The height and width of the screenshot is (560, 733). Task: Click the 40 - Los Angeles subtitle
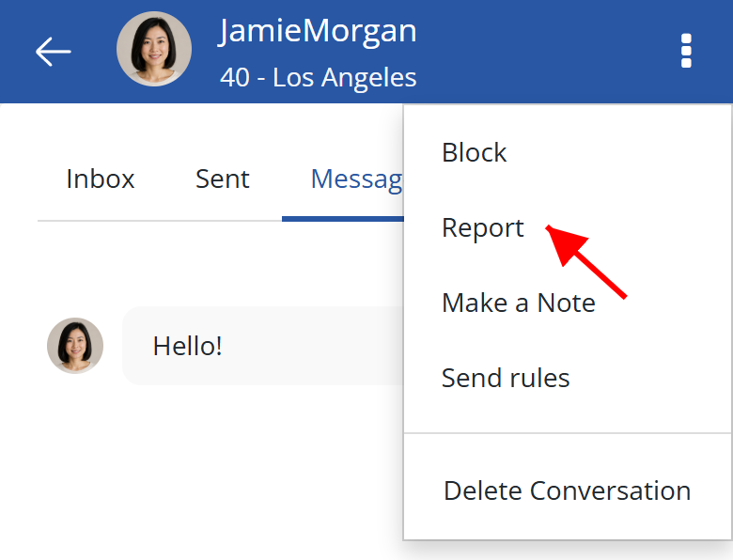click(319, 77)
